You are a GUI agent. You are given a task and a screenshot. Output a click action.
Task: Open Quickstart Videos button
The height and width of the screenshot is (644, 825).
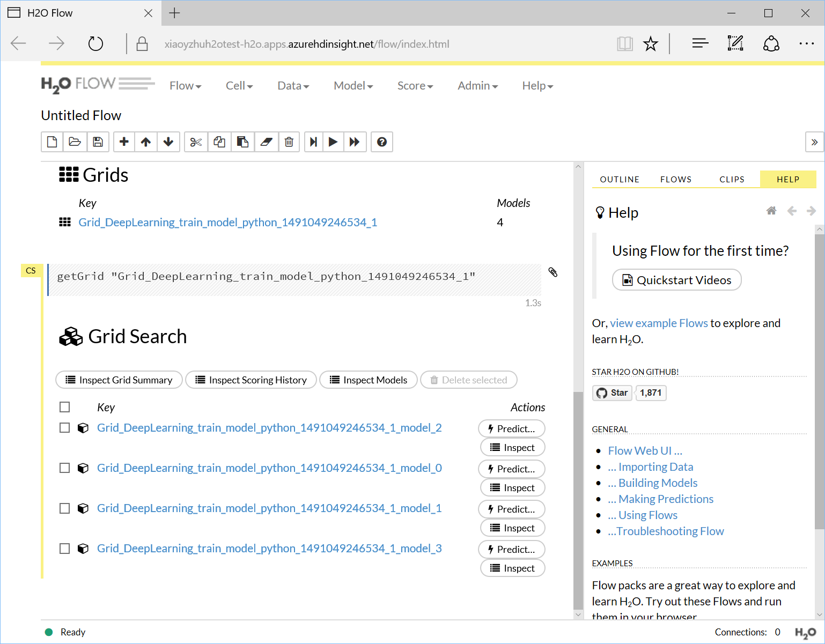coord(677,280)
